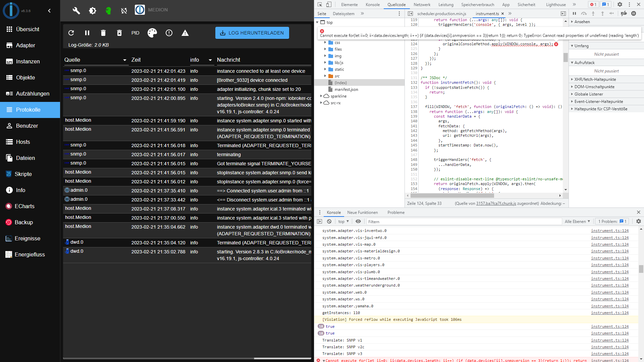This screenshot has height=362, width=644.
Task: Hide the sources navigator pane icon
Action: pos(410,13)
